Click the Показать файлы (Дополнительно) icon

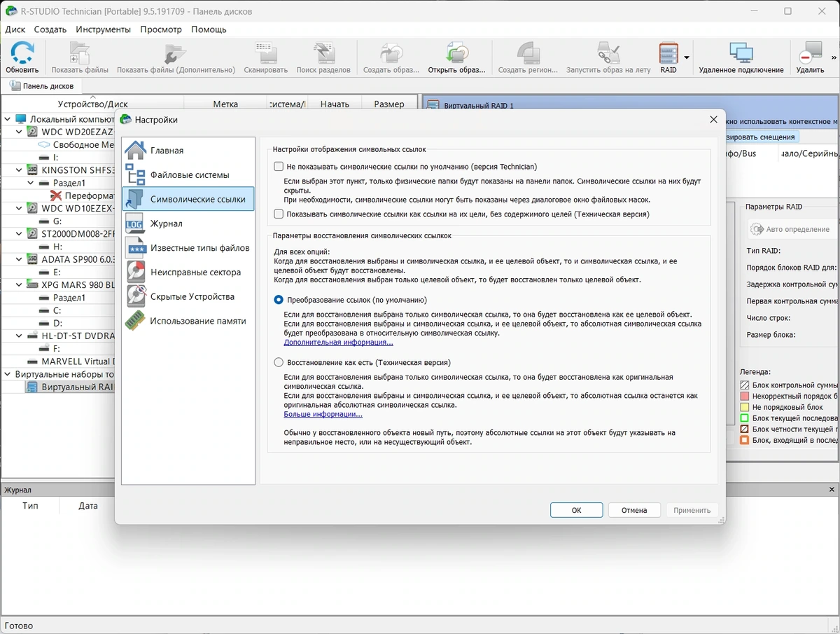[176, 53]
